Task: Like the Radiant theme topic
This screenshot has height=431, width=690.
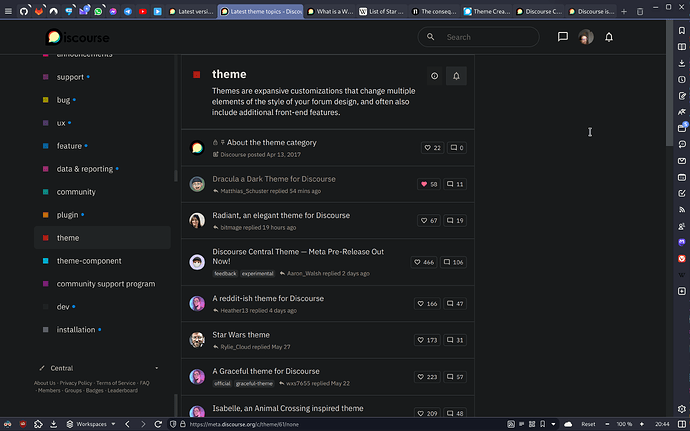Action: pyautogui.click(x=429, y=220)
